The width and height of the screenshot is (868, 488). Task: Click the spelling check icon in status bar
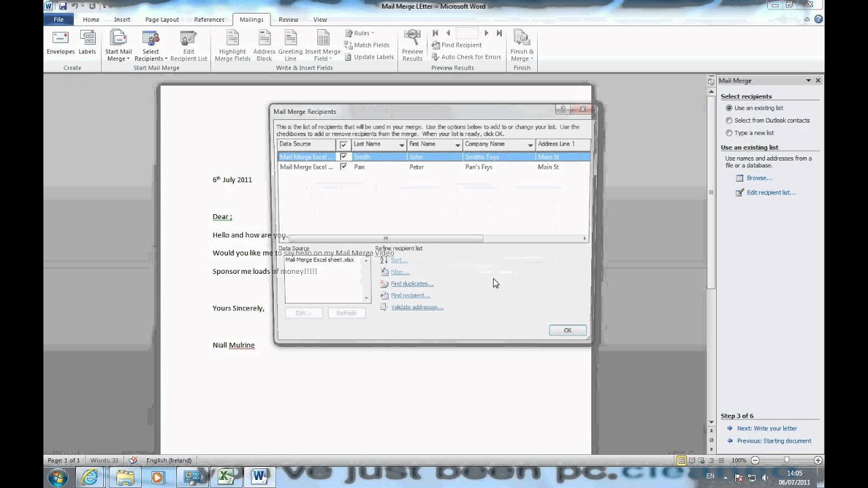point(133,460)
